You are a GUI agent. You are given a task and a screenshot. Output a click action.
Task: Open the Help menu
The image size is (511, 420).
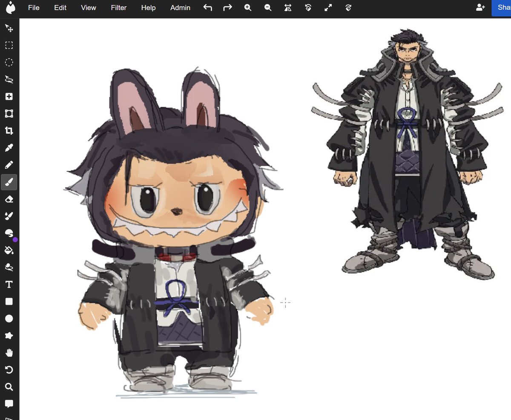click(x=148, y=8)
